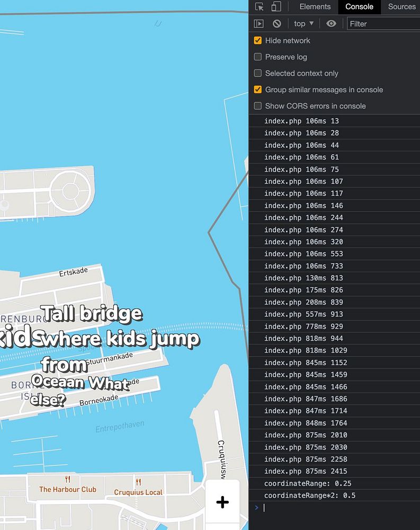This screenshot has width=420, height=530.
Task: Clear the console with the ban icon
Action: click(276, 24)
